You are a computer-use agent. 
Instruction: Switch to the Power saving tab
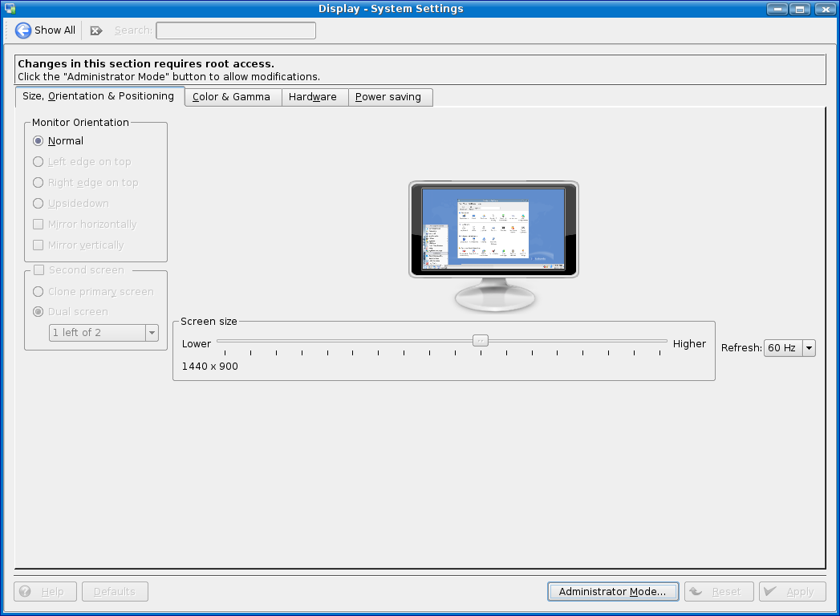point(388,97)
